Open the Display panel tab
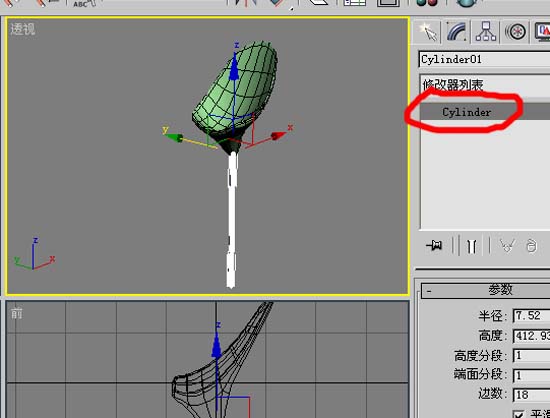Viewport: 550px width, 418px height. 542,32
